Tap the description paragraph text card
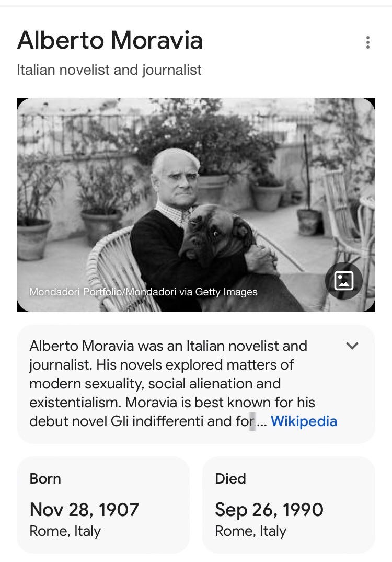Image resolution: width=392 pixels, height=562 pixels. click(196, 384)
